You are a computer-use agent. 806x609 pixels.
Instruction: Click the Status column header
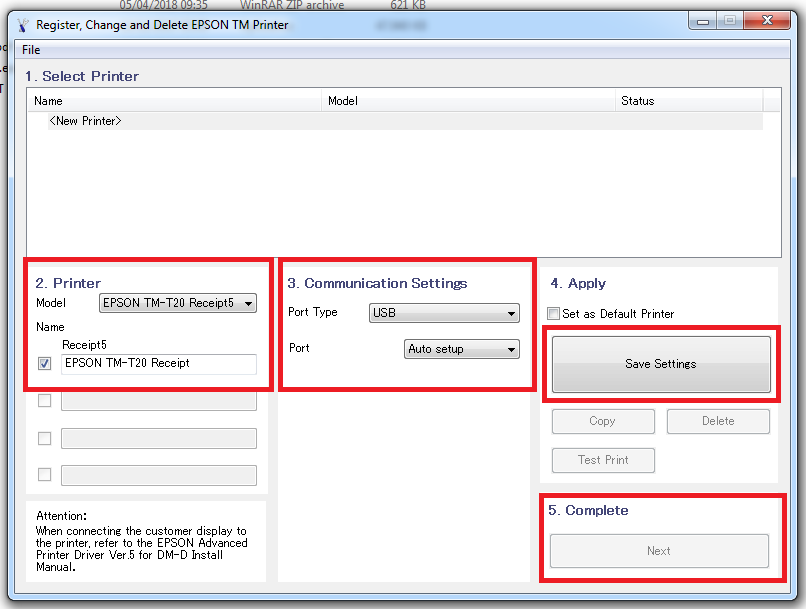coord(637,101)
